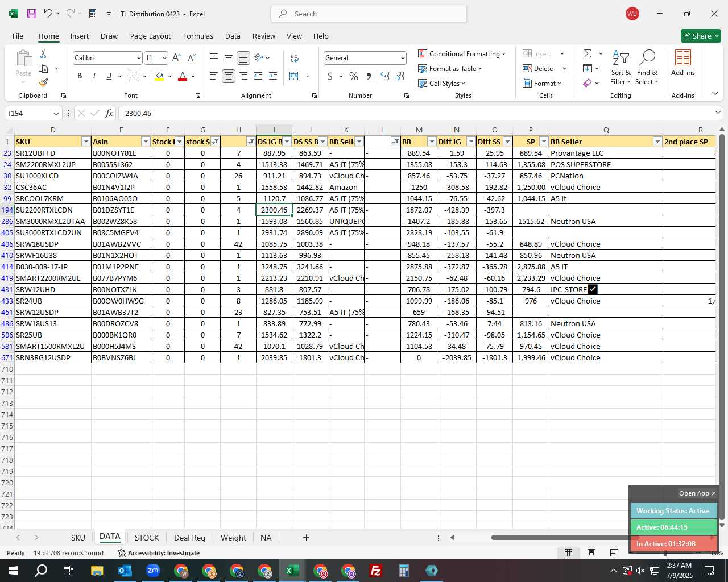728x582 pixels.
Task: Click the Increase Font Size icon
Action: (176, 57)
